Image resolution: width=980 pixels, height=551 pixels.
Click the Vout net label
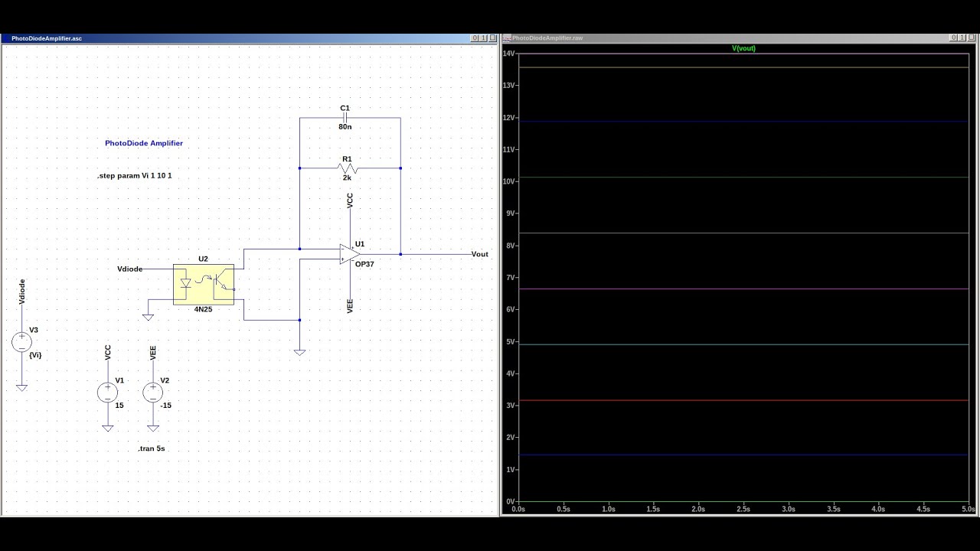tap(480, 254)
